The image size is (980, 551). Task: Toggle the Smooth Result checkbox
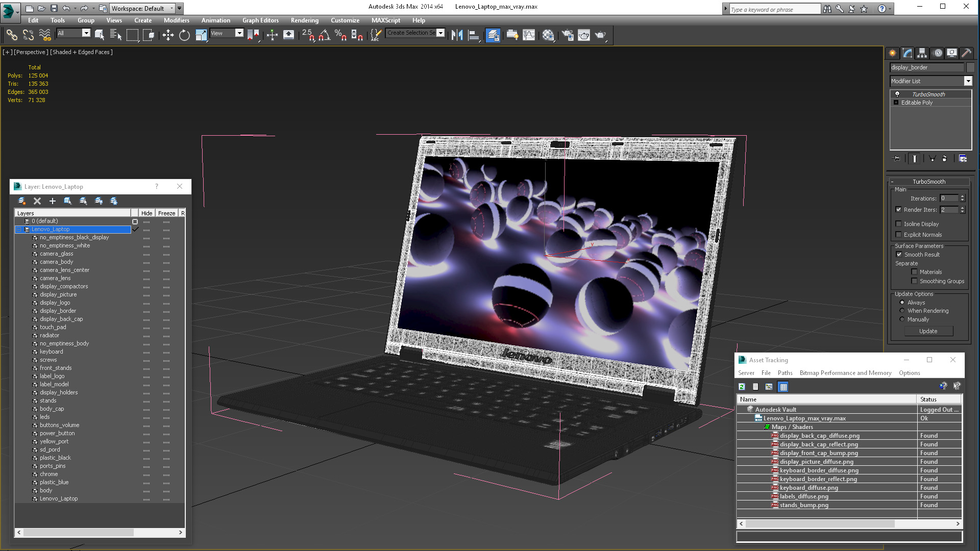coord(899,255)
